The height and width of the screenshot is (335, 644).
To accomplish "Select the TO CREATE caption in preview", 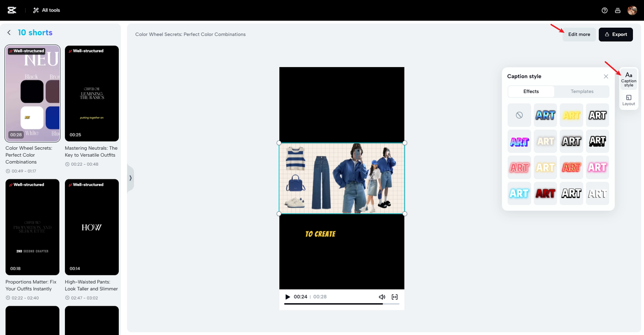I will [x=320, y=234].
